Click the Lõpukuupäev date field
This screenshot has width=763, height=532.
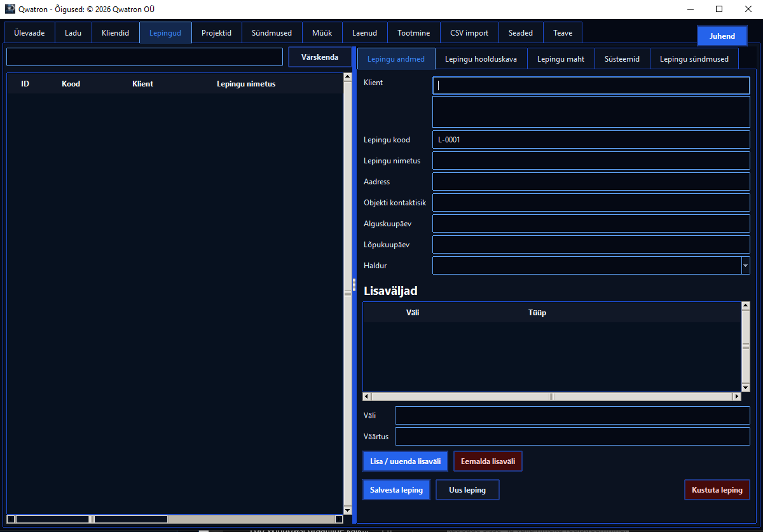click(591, 245)
